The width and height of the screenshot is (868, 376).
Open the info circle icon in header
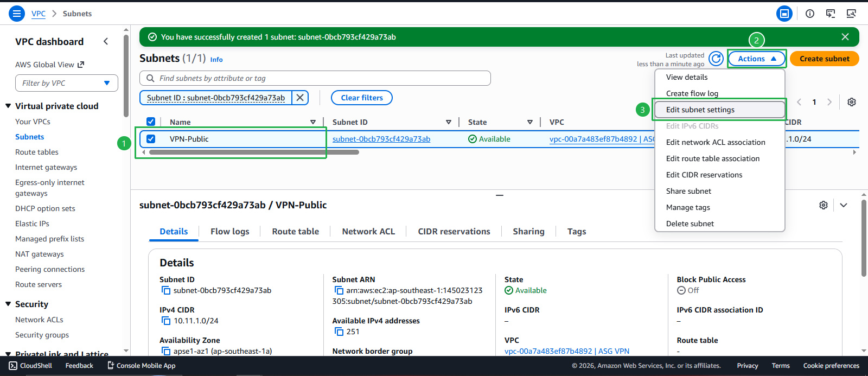pyautogui.click(x=810, y=14)
